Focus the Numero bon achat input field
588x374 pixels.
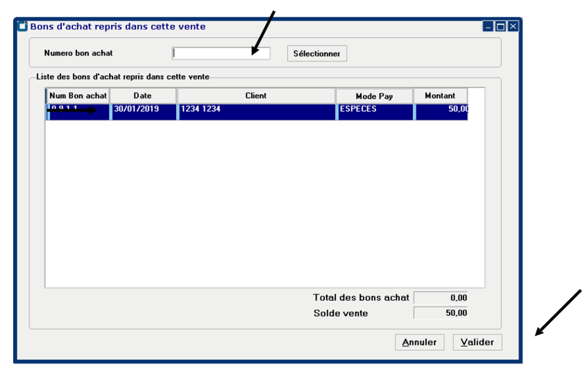click(220, 53)
